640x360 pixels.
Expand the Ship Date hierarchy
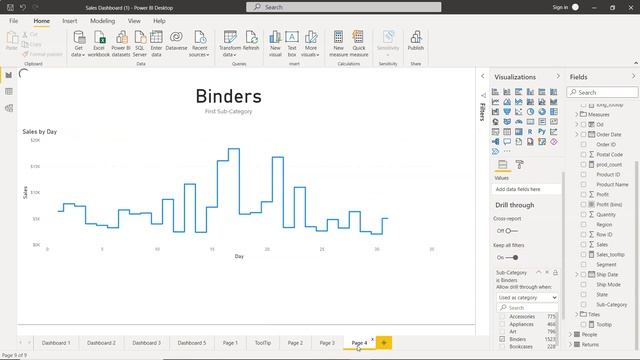click(577, 275)
